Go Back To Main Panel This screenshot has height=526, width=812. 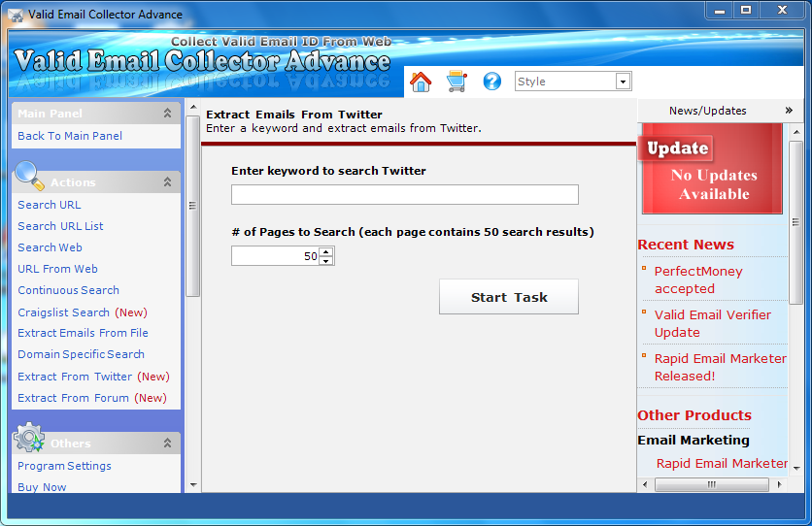coord(70,136)
